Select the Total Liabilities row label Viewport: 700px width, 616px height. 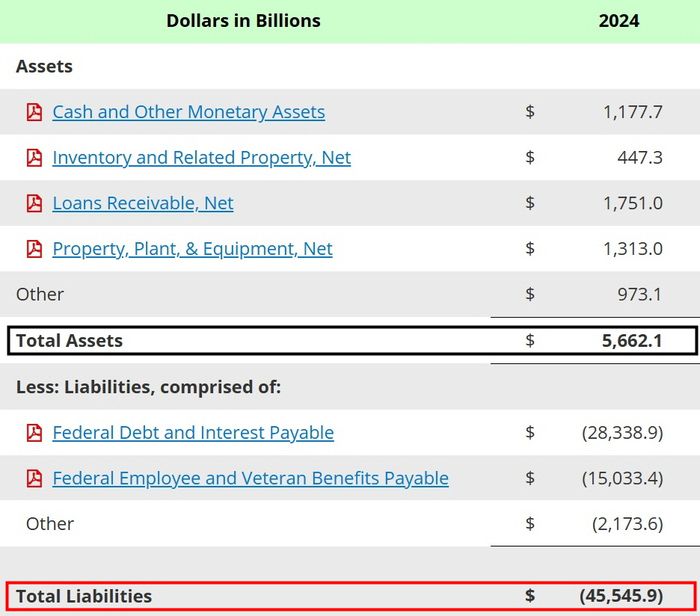(x=84, y=597)
